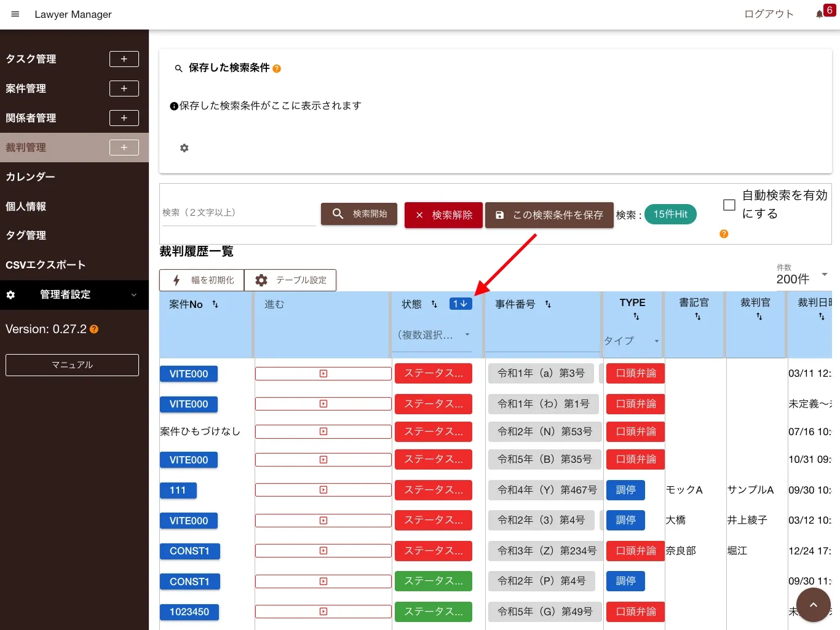
Task: Click the 幅を初期化 button
Action: 202,280
